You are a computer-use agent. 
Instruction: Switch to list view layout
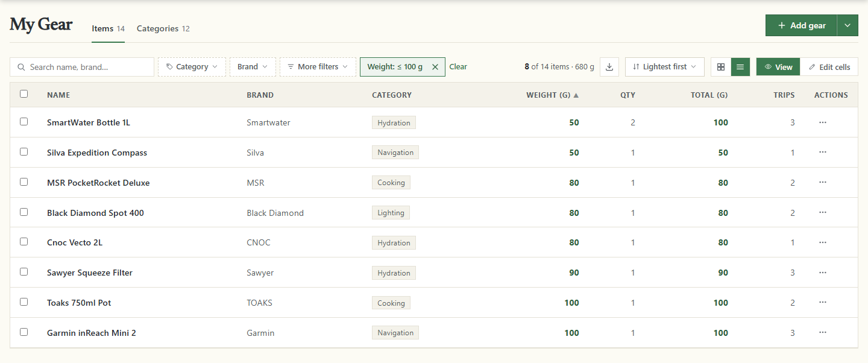(x=740, y=67)
